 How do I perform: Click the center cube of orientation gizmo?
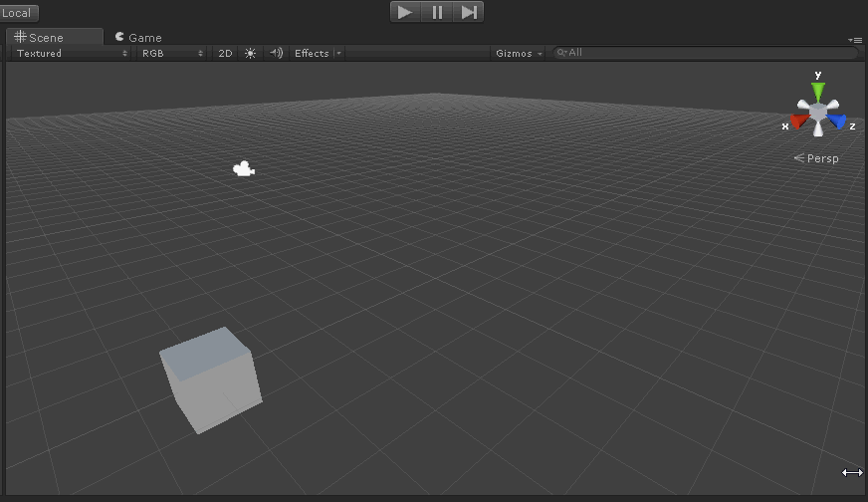coord(818,112)
